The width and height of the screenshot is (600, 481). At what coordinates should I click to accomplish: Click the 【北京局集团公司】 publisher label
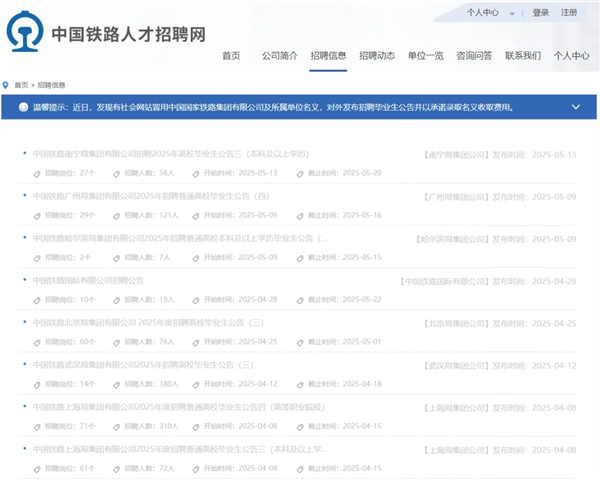tap(456, 323)
